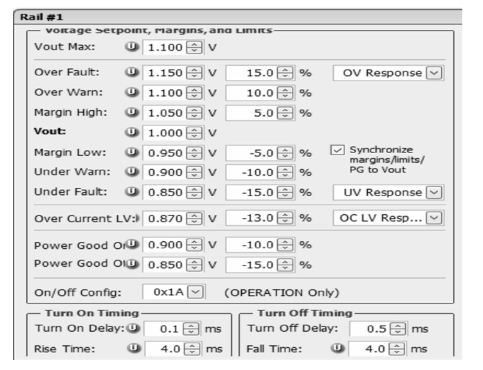Click the info icon beside Vout Max
The height and width of the screenshot is (370, 483).
[132, 47]
